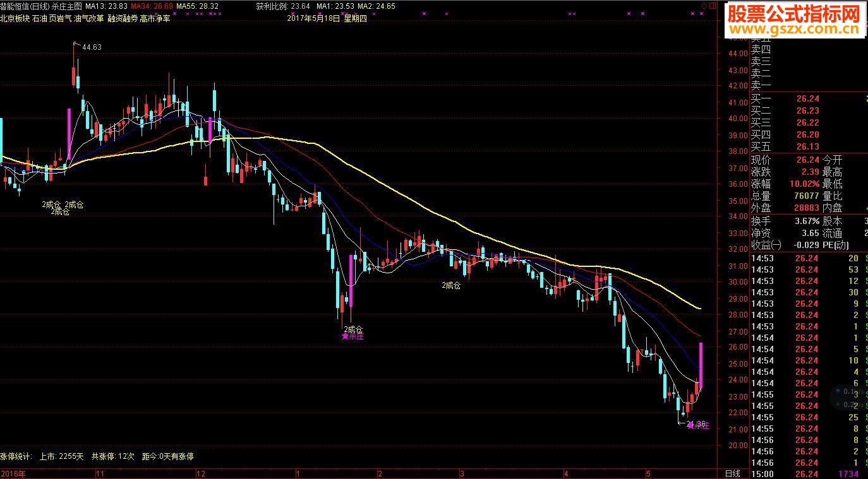Screen dimensions: 868x479
Task: Click the MA2: 24.65 label
Action: (377, 6)
